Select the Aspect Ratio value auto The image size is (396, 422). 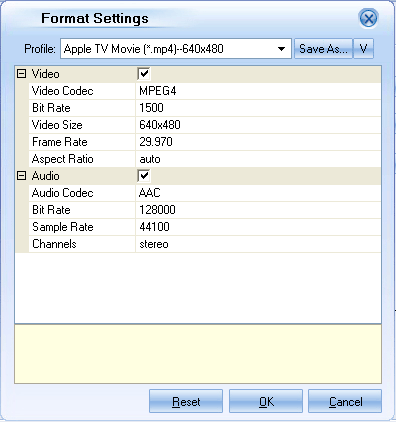(x=258, y=159)
